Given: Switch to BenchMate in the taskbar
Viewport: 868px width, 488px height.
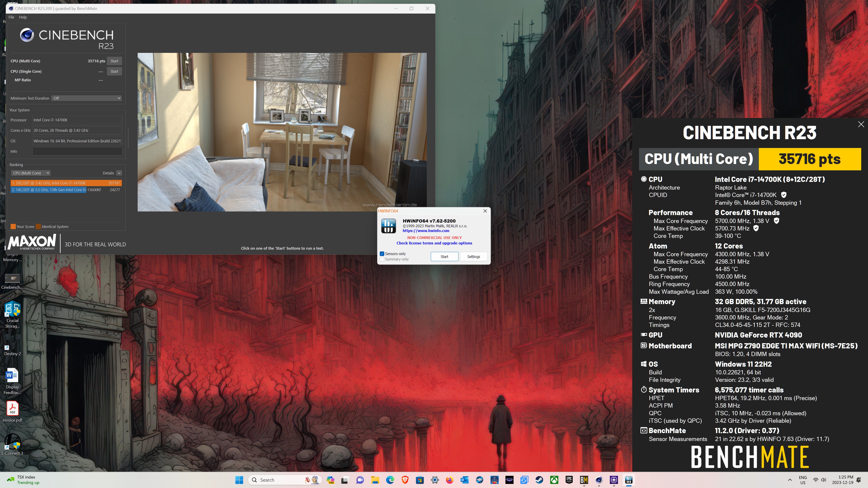Looking at the screenshot, I should click(x=584, y=480).
